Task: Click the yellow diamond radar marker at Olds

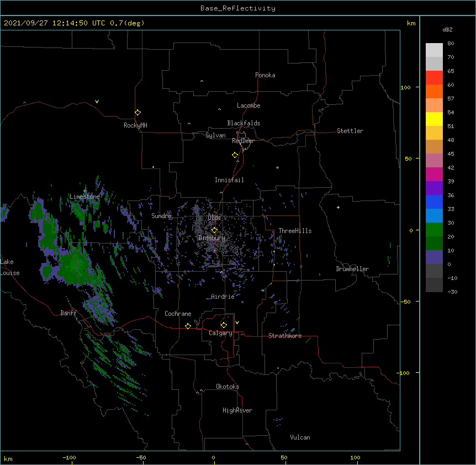Action: 214,230
